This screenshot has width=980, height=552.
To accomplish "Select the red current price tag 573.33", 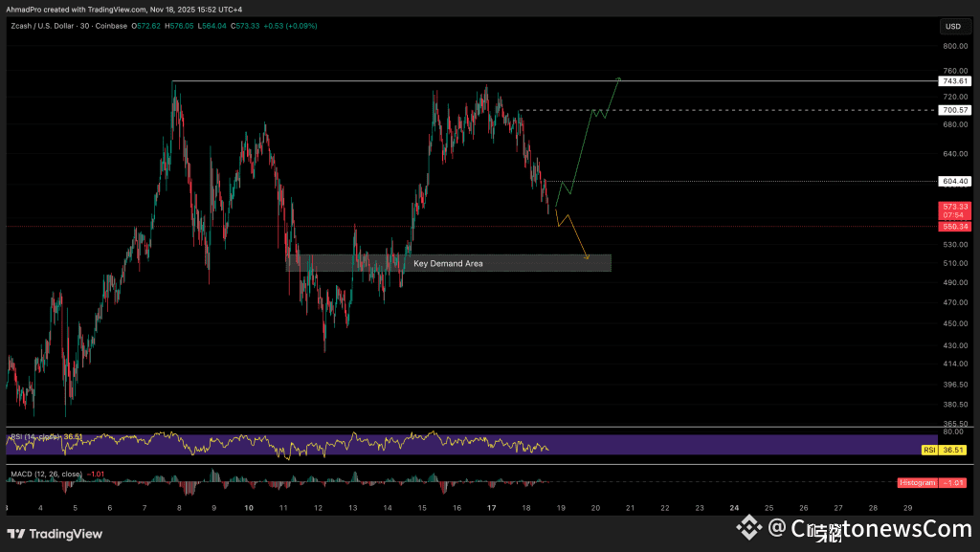I will point(954,207).
